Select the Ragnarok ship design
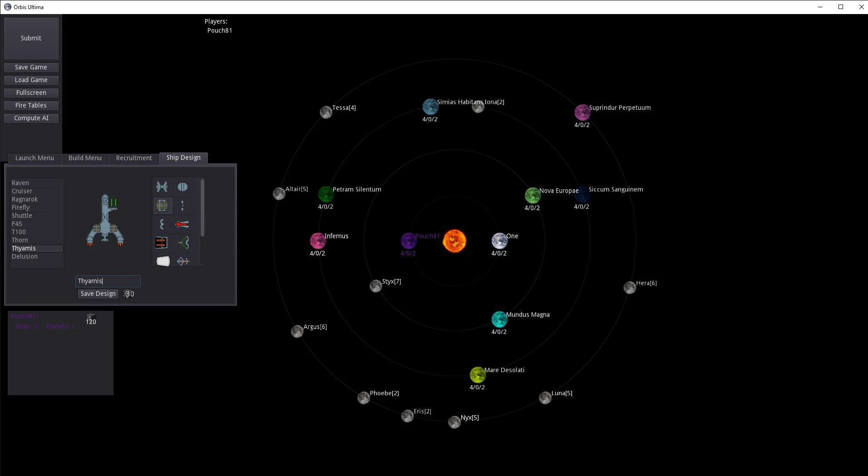Screen dimensions: 868x476 click(x=37, y=199)
